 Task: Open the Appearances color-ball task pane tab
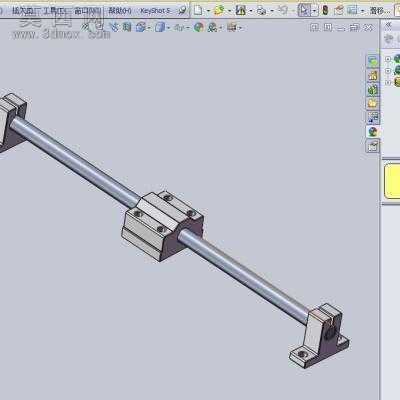click(x=373, y=132)
